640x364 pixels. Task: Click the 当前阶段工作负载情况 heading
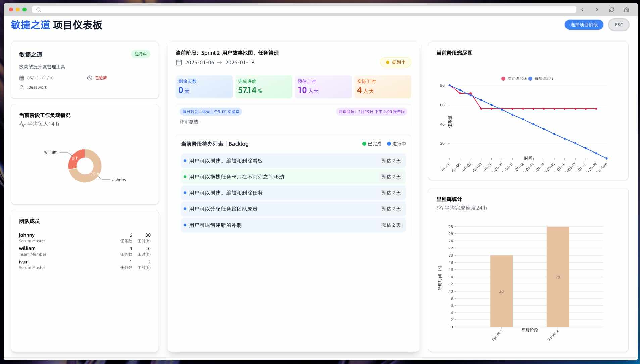pos(45,115)
